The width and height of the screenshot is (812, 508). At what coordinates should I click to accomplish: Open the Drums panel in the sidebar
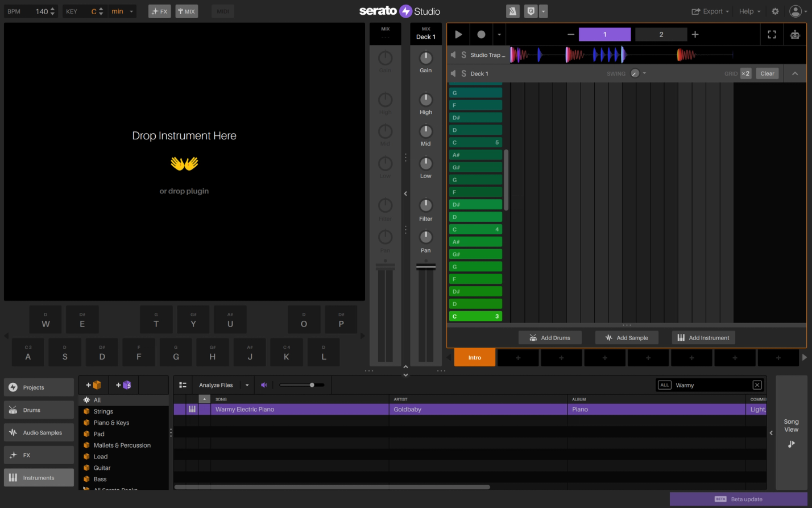click(38, 410)
